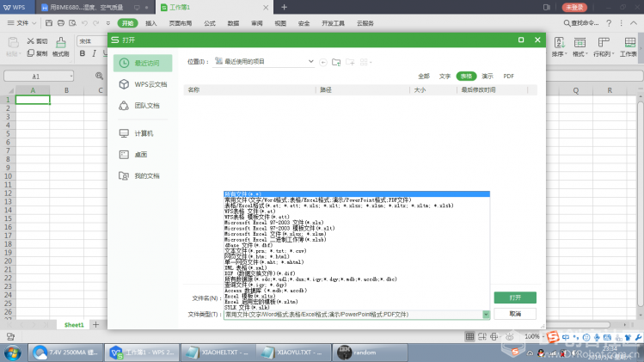Click the new folder icon in dialog
The width and height of the screenshot is (644, 362).
point(350,62)
